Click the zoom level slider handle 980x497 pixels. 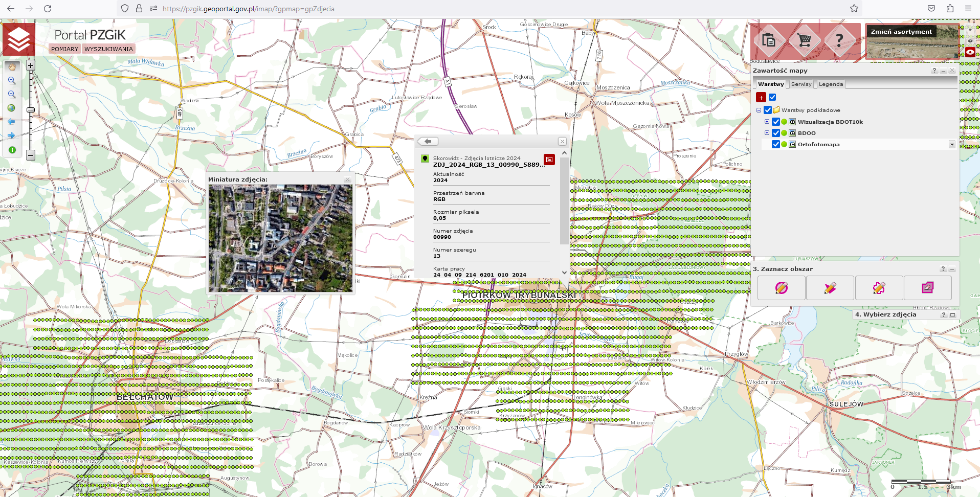(31, 110)
